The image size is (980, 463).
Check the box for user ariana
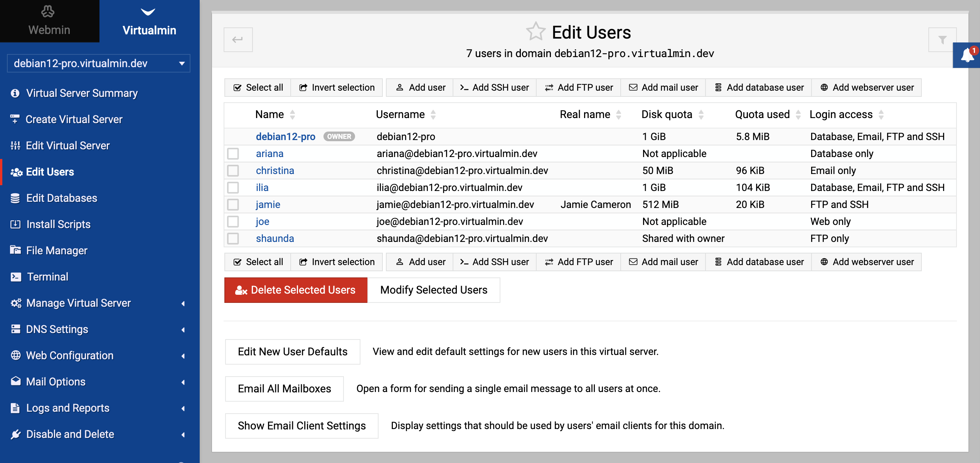coord(233,154)
